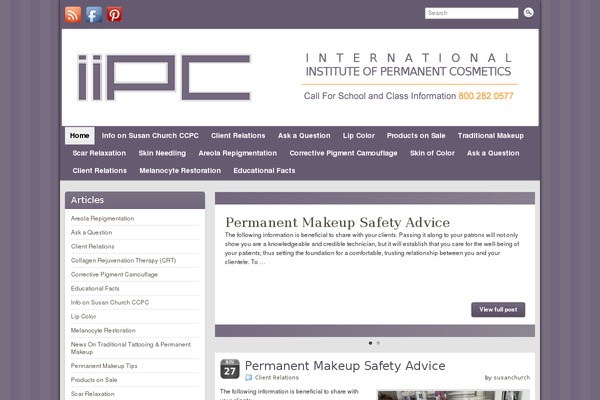The image size is (600, 400).
Task: Select the first slider pagination dot
Action: pyautogui.click(x=370, y=343)
